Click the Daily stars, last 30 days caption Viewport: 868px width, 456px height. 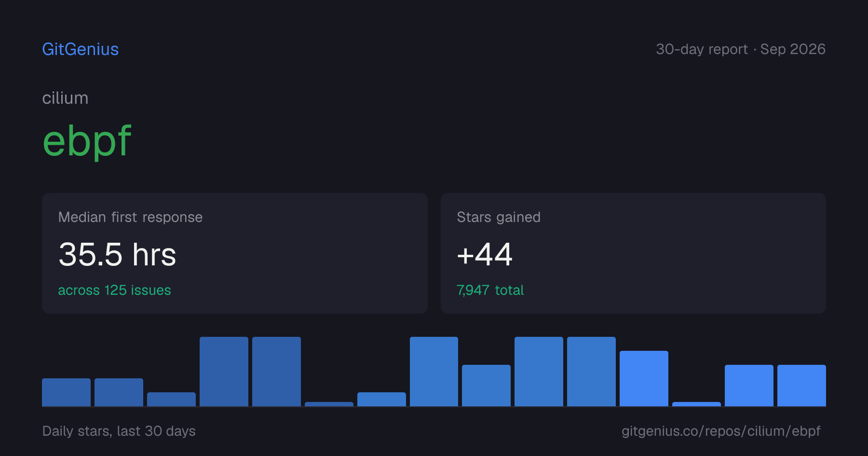pyautogui.click(x=119, y=431)
